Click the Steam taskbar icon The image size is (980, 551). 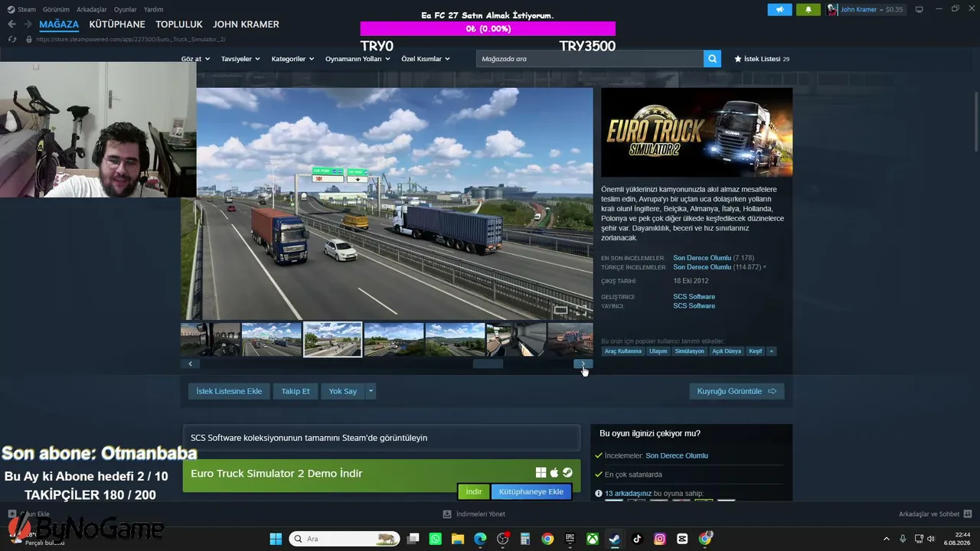tap(615, 539)
